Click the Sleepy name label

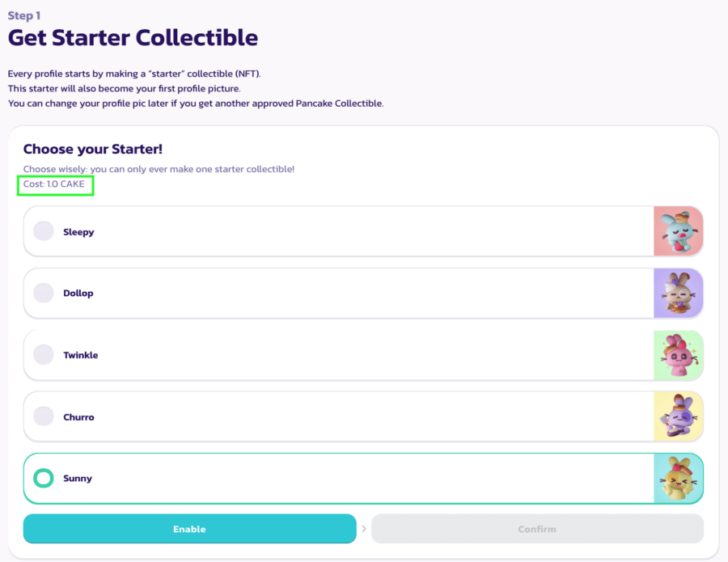[78, 232]
